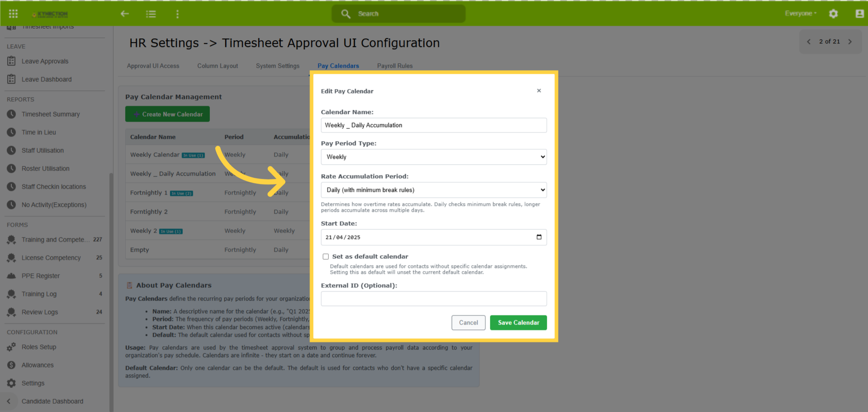Expand Rate Accumulation Period dropdown
The image size is (868, 412).
coord(434,190)
